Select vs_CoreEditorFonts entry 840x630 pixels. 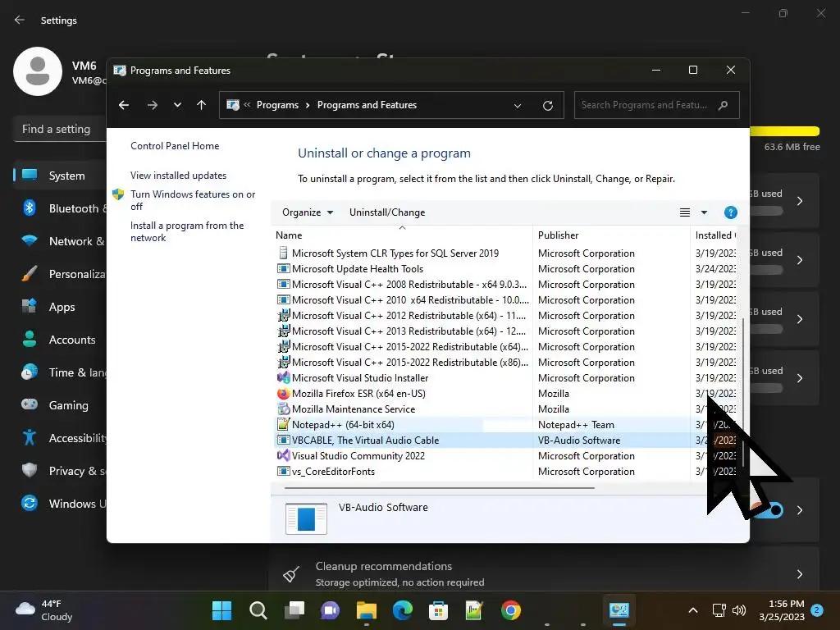[x=333, y=472]
